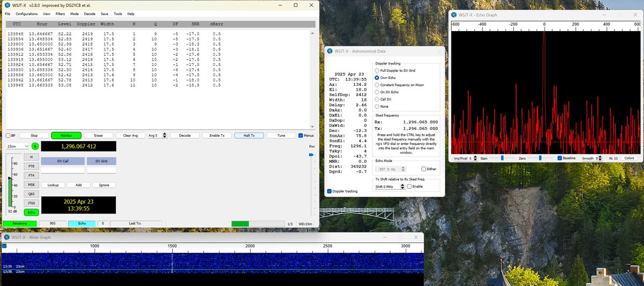Click the Tx sked frequency value
Screen dimensions: 644x286
(420, 129)
